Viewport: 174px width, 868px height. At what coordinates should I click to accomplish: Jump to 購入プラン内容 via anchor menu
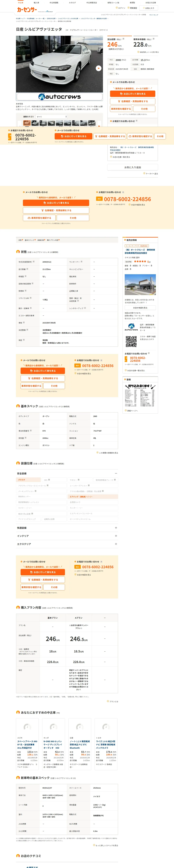tap(53, 240)
